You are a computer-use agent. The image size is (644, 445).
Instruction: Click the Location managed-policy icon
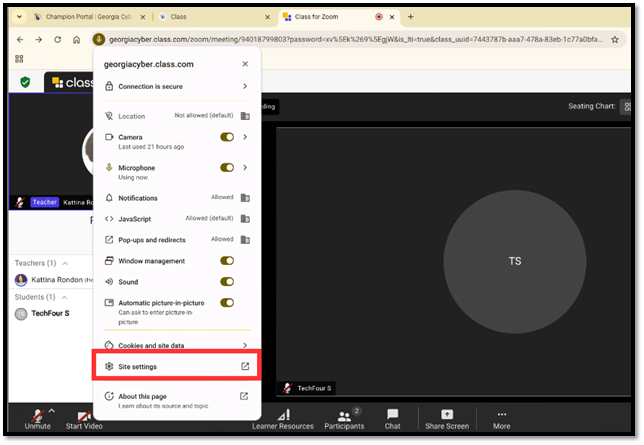[245, 116]
